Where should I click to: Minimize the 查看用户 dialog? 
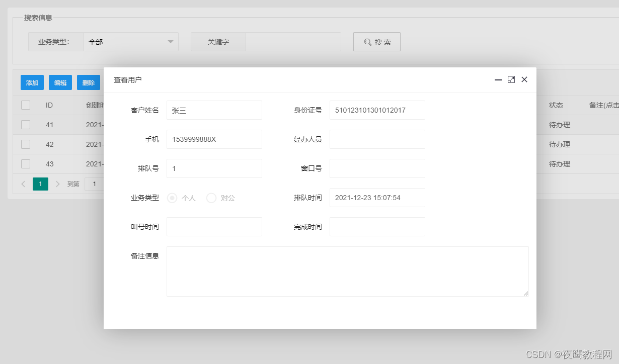point(498,79)
